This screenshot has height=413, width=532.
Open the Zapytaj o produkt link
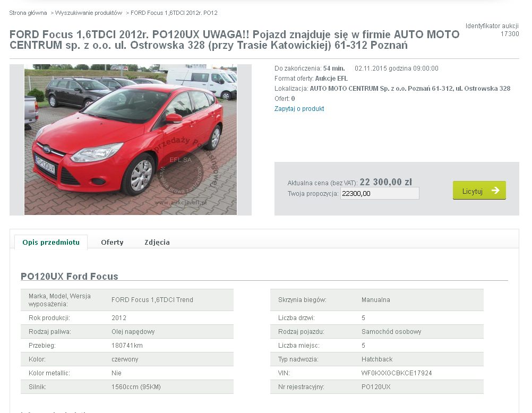click(x=299, y=109)
